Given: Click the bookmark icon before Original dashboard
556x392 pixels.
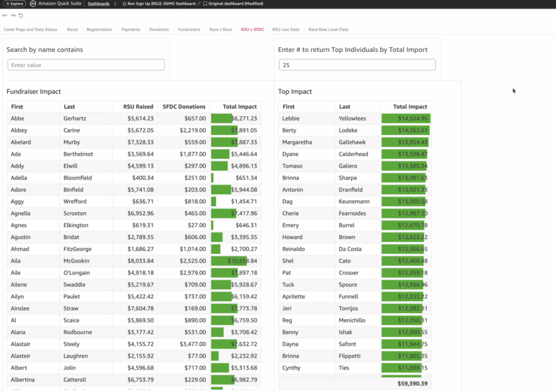Looking at the screenshot, I should 205,4.
